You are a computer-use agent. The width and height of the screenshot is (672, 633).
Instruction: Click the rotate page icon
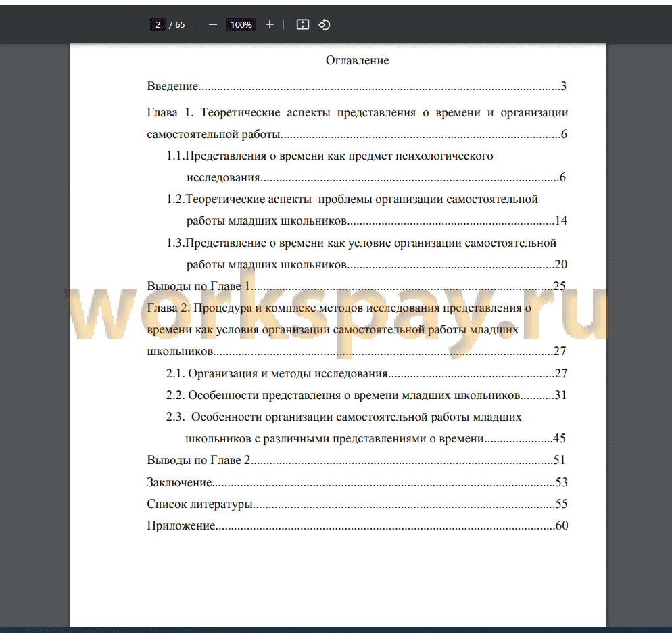pos(324,25)
